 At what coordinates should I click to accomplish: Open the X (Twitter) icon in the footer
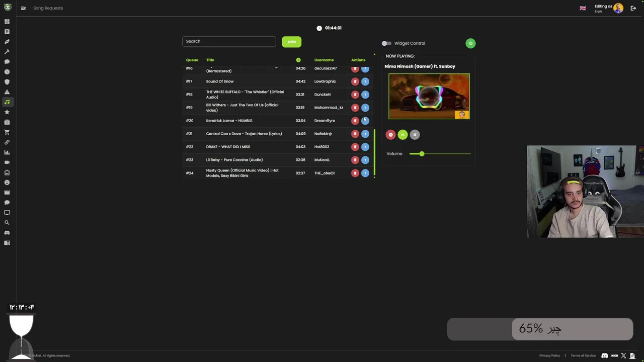pos(624,356)
